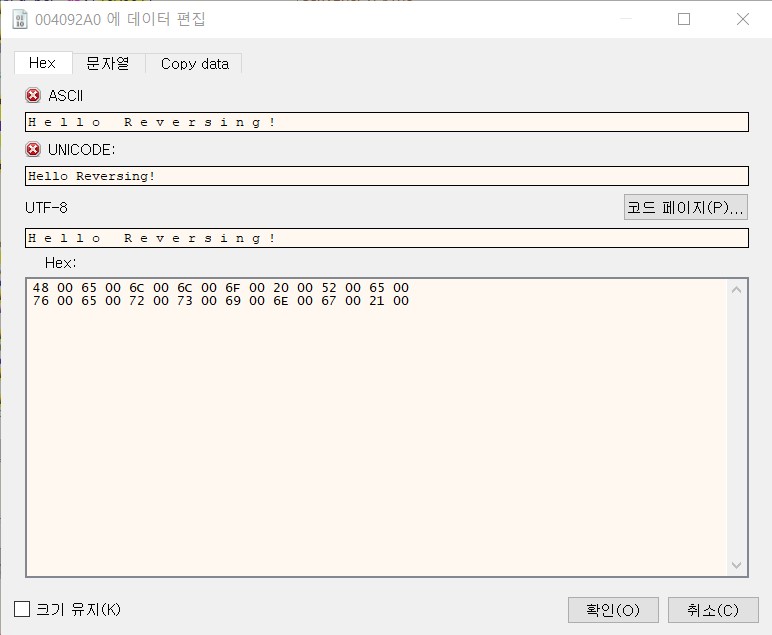Screen dimensions: 772x635
Task: Click the first hex byte 48
Action: [41, 287]
